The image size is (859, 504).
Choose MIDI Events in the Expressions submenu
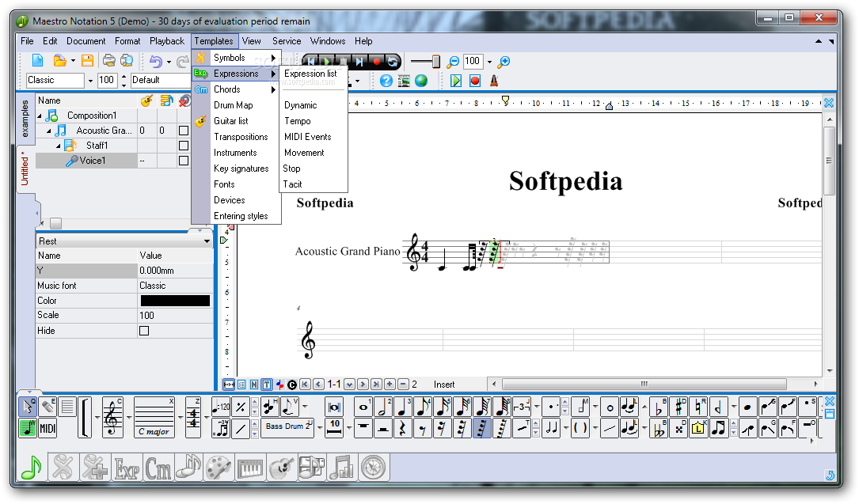pyautogui.click(x=307, y=137)
